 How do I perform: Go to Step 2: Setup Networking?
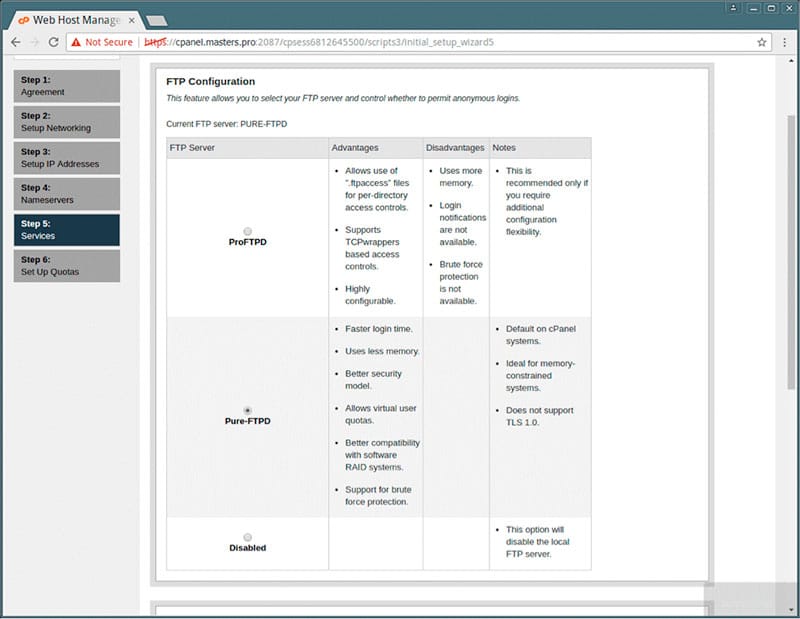[x=67, y=122]
